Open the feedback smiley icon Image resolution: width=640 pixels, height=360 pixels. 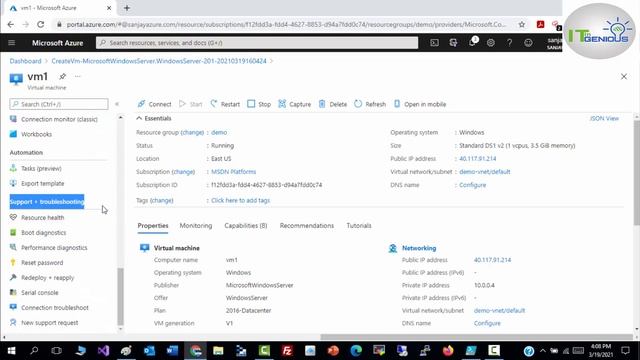click(528, 43)
